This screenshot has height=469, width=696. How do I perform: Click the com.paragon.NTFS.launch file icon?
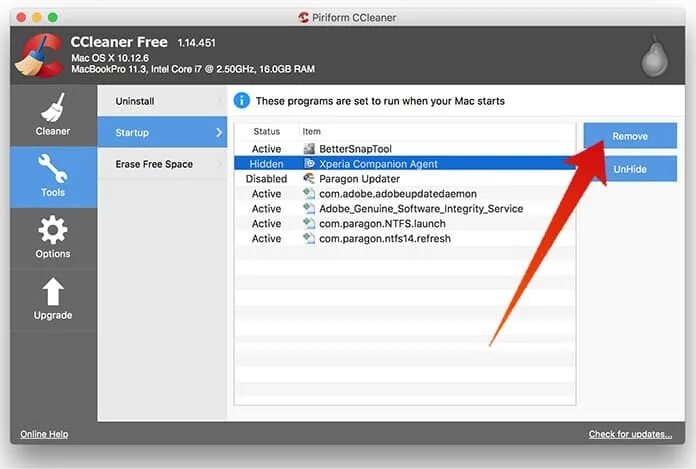(309, 223)
